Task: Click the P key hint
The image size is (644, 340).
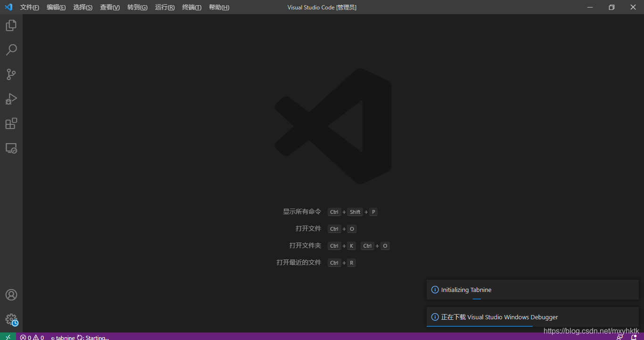Action: coord(373,212)
